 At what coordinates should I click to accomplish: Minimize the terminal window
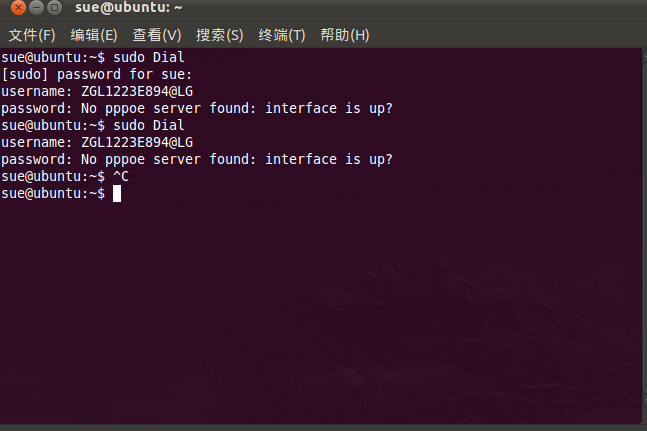click(x=36, y=7)
